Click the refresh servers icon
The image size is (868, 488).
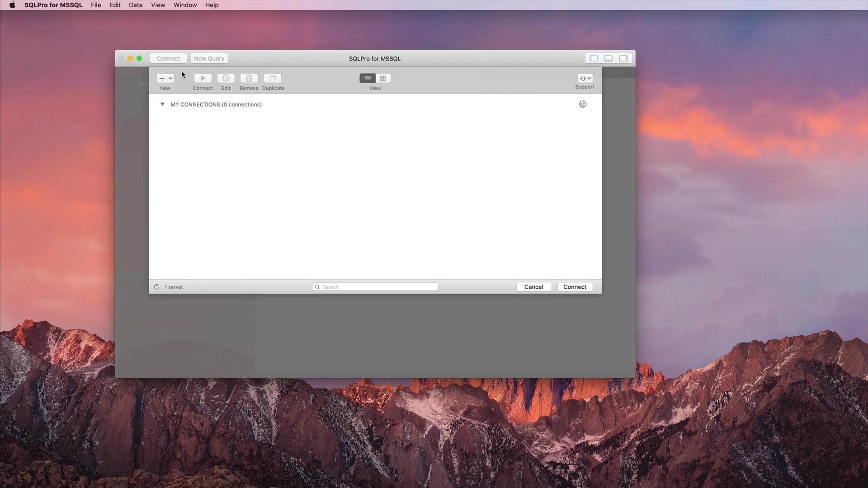pos(156,287)
